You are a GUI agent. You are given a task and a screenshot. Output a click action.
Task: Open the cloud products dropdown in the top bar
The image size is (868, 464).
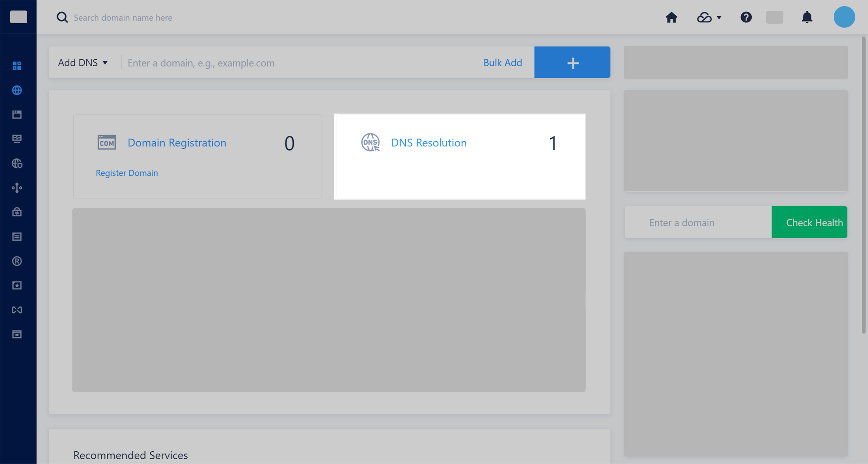coord(709,17)
